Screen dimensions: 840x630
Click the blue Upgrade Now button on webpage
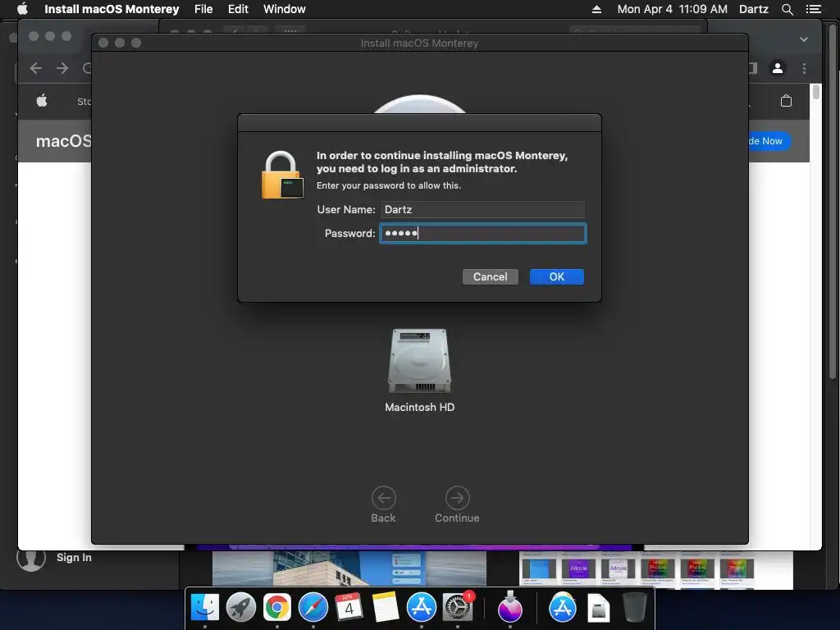tap(769, 141)
